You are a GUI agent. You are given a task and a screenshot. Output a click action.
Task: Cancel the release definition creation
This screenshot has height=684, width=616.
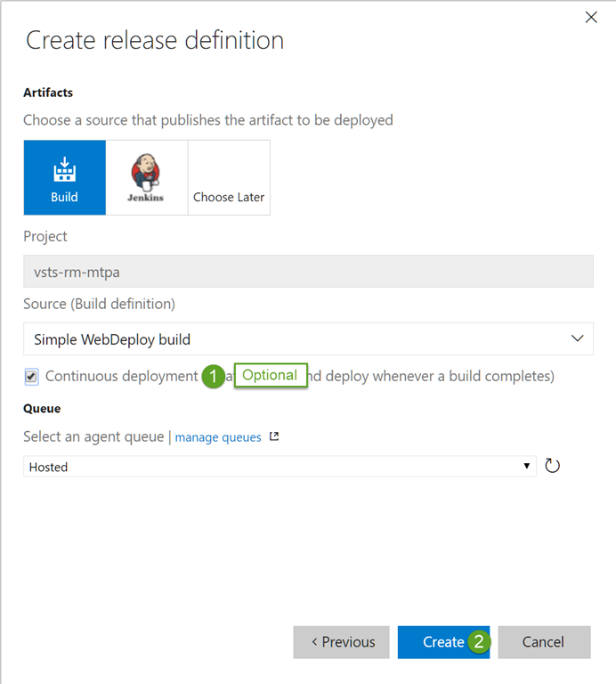pos(543,641)
